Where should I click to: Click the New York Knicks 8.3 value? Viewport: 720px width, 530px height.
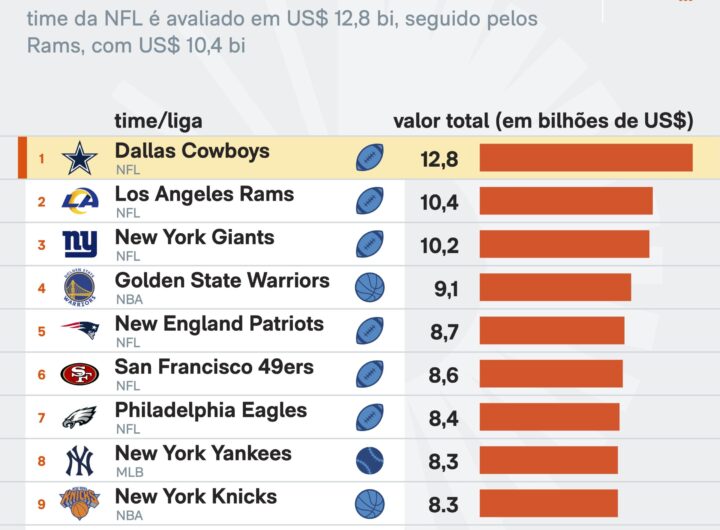pos(444,503)
